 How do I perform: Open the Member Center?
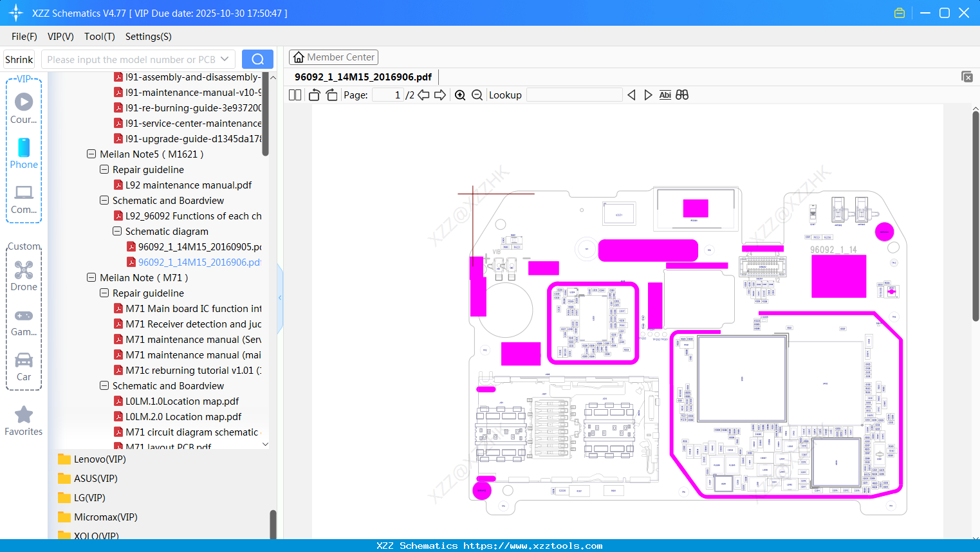(333, 57)
